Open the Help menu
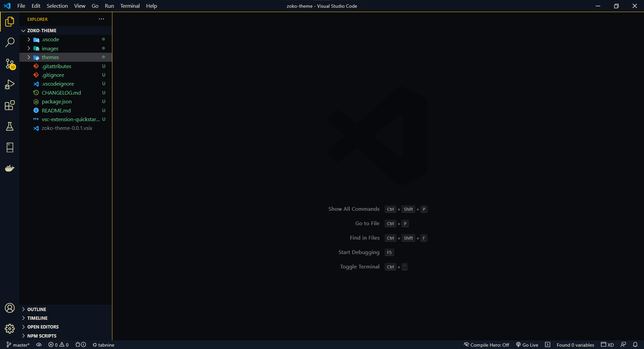Image resolution: width=644 pixels, height=349 pixels. pyautogui.click(x=151, y=6)
